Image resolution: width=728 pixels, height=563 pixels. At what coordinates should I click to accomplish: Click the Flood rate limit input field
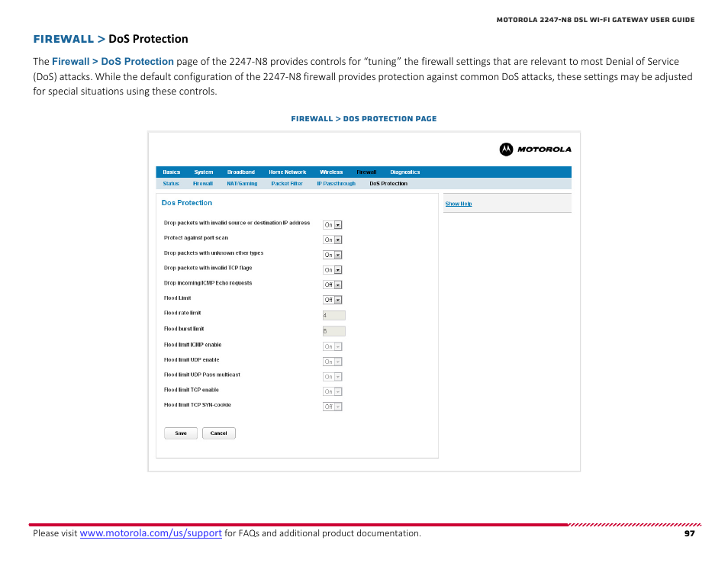(x=333, y=314)
